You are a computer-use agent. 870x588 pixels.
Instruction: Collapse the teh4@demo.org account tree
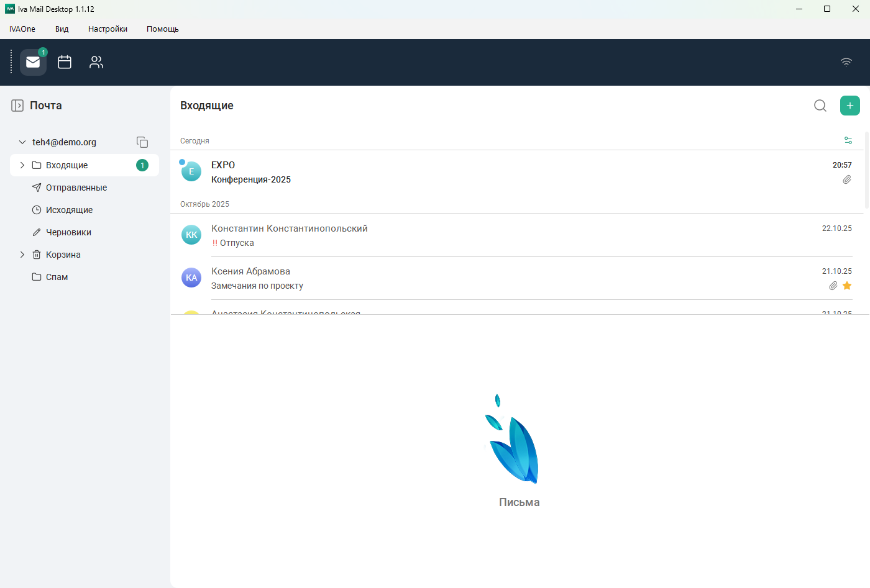tap(22, 142)
